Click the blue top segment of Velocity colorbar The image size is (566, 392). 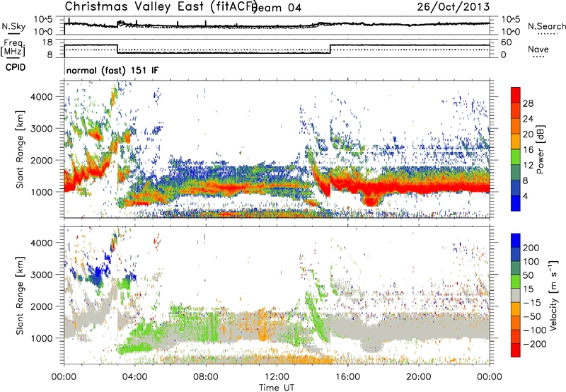point(516,241)
